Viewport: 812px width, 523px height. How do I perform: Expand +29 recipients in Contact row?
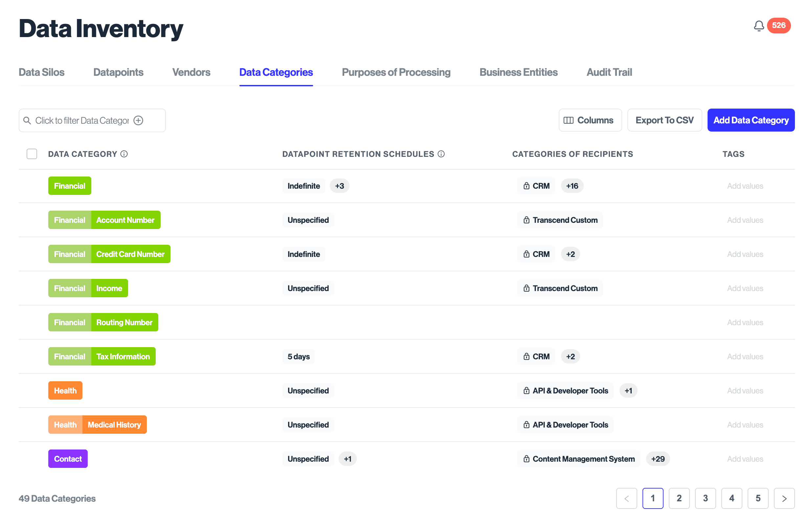pyautogui.click(x=658, y=459)
